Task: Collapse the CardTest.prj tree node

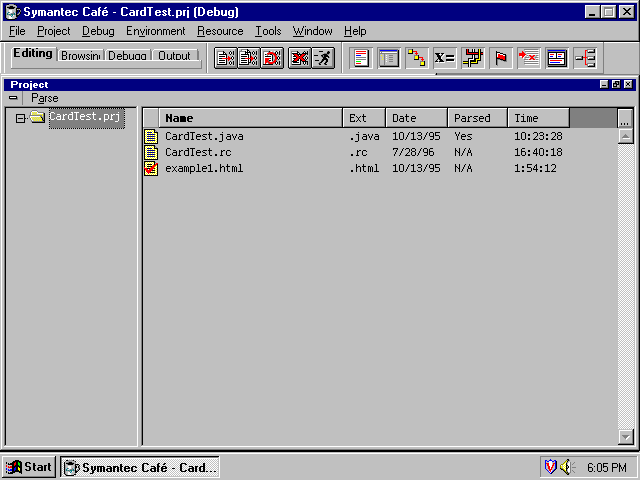Action: pyautogui.click(x=20, y=118)
